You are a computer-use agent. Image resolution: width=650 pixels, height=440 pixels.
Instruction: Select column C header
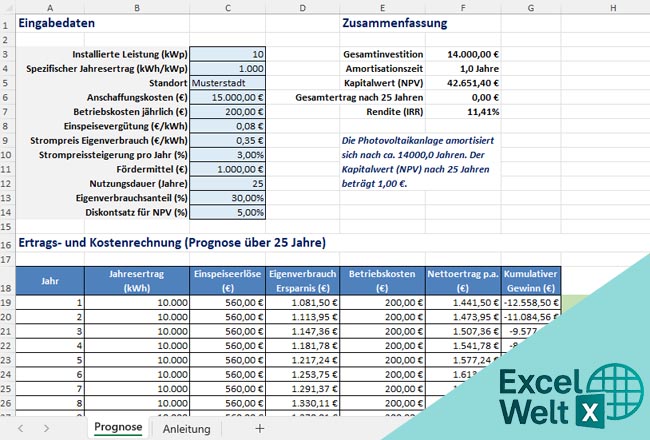click(228, 6)
